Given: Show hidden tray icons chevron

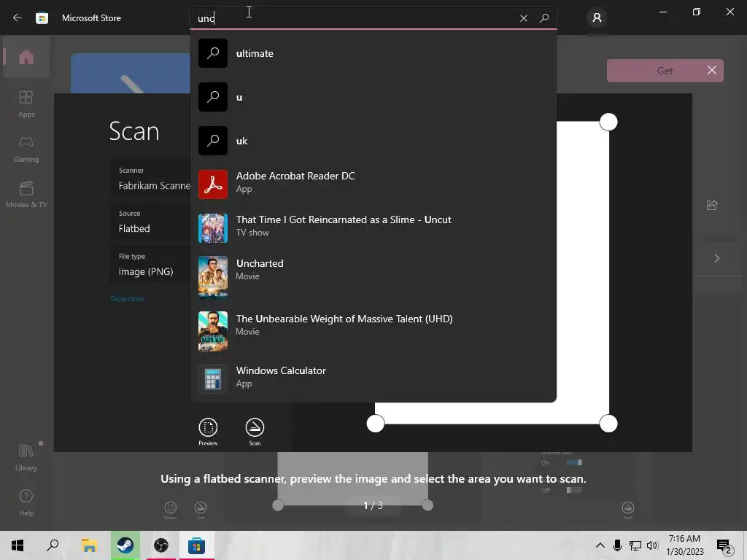Looking at the screenshot, I should [600, 545].
